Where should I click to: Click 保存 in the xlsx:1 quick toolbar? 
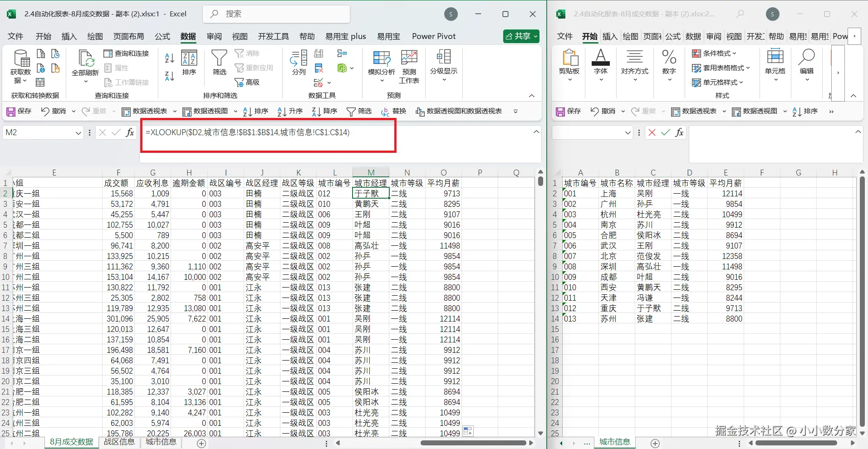(x=20, y=111)
